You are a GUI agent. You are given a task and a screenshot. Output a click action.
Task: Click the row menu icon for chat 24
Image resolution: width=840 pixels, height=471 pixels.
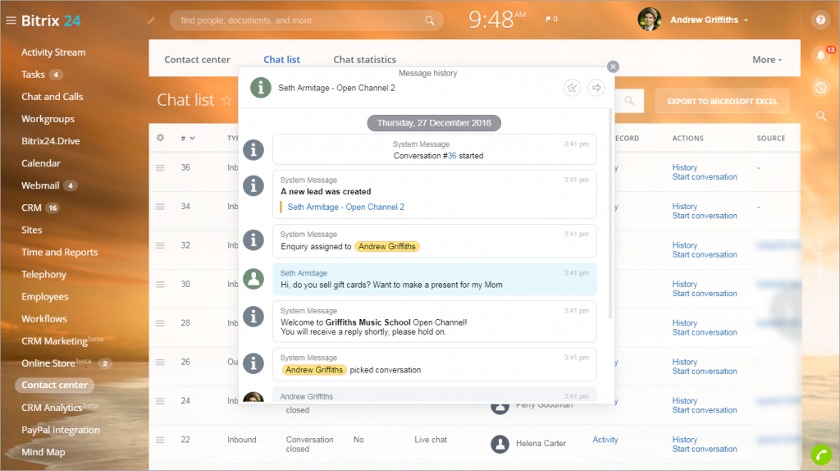click(x=160, y=401)
